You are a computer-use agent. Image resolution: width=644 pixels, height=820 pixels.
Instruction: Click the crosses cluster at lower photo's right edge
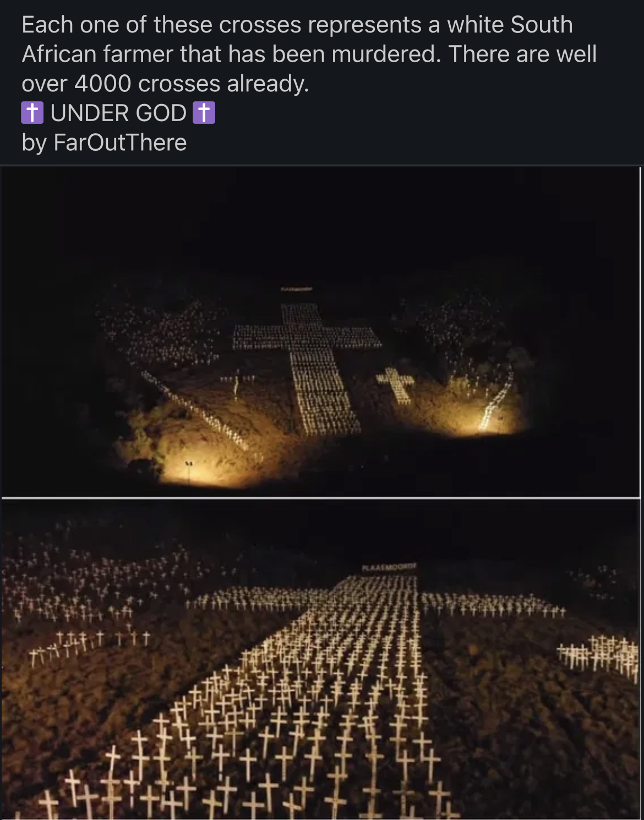pos(599,654)
